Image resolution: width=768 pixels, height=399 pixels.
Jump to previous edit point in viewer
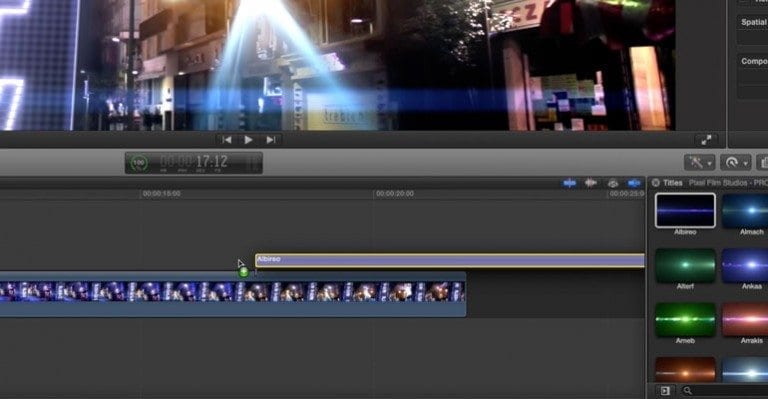[227, 140]
